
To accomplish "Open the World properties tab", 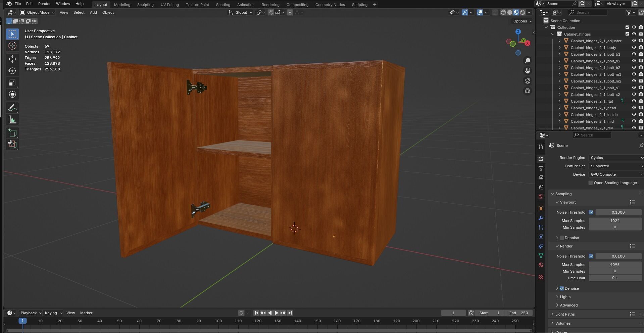I will 541,197.
